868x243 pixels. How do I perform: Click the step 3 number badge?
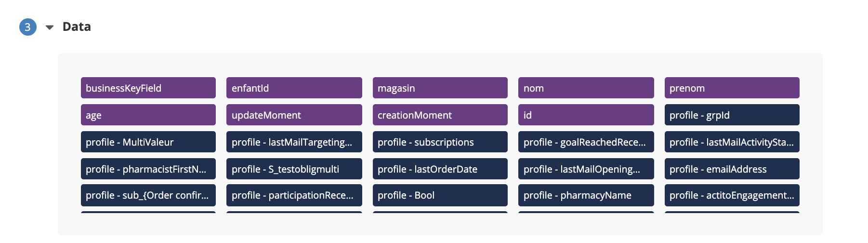[x=28, y=27]
